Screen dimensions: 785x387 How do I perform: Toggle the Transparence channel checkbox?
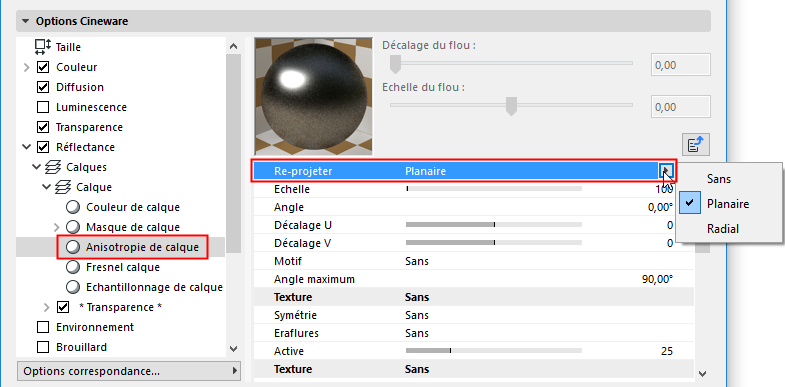[x=43, y=127]
